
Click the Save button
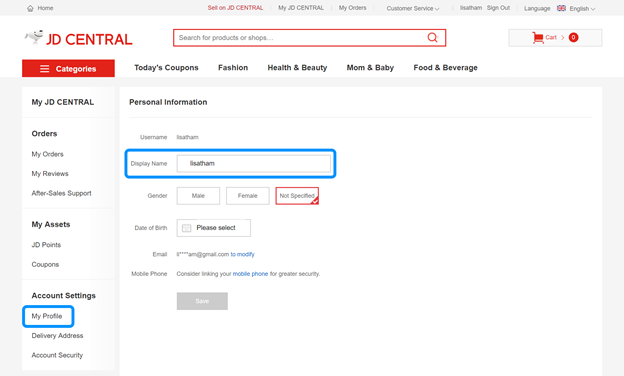click(x=202, y=301)
